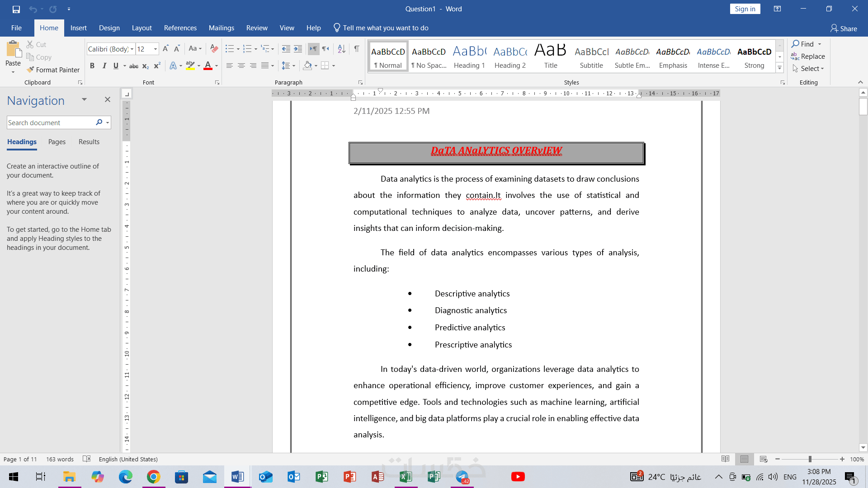
Task: Click the Strikethrough abc icon
Action: [x=134, y=66]
